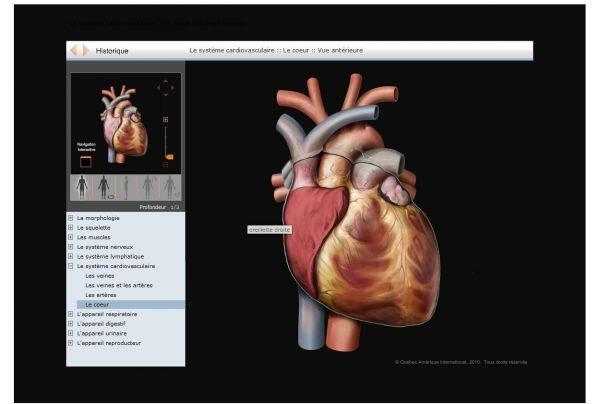Click the Navigation interactive square icon
This screenshot has height=404, width=600.
(85, 161)
